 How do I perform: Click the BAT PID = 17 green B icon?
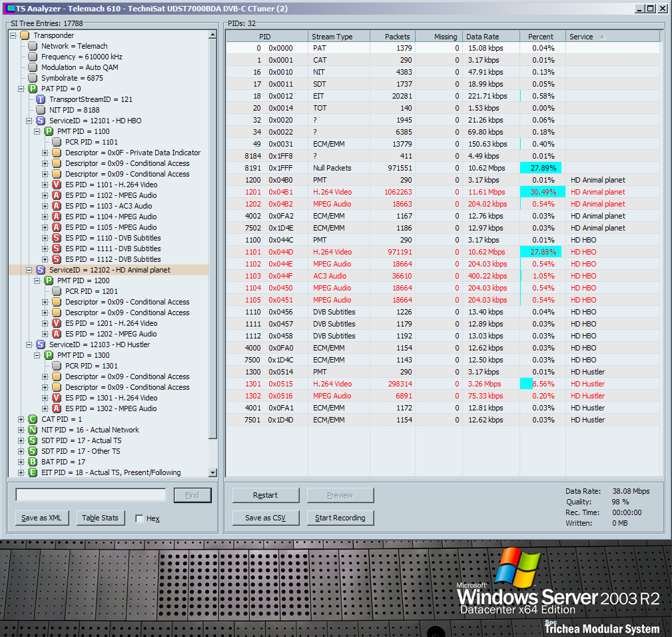pos(33,462)
